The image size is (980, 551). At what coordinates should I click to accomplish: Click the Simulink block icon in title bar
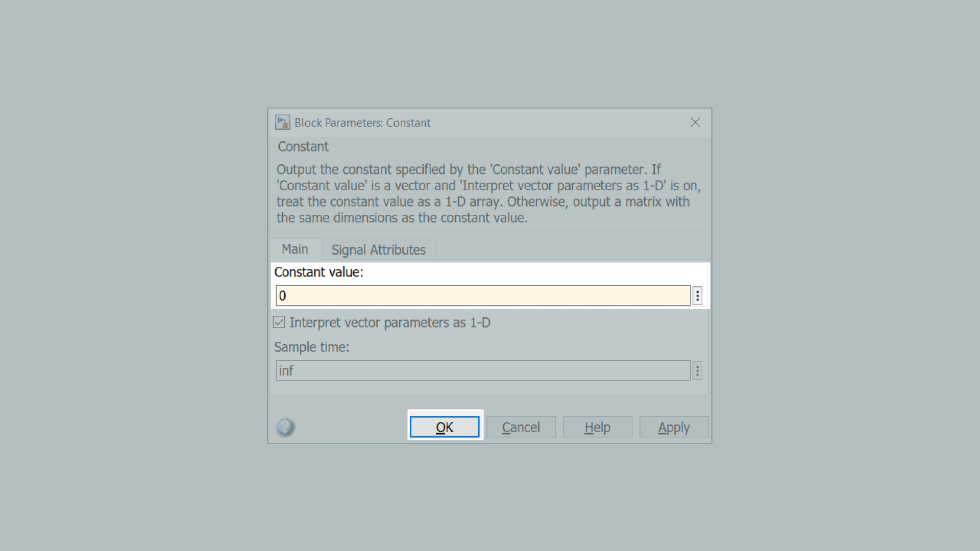coord(282,122)
